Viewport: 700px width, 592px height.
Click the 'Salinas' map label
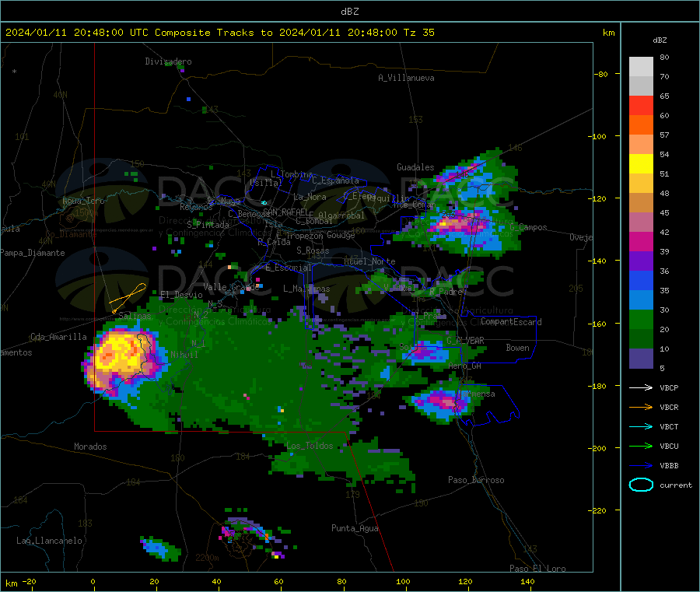click(135, 316)
